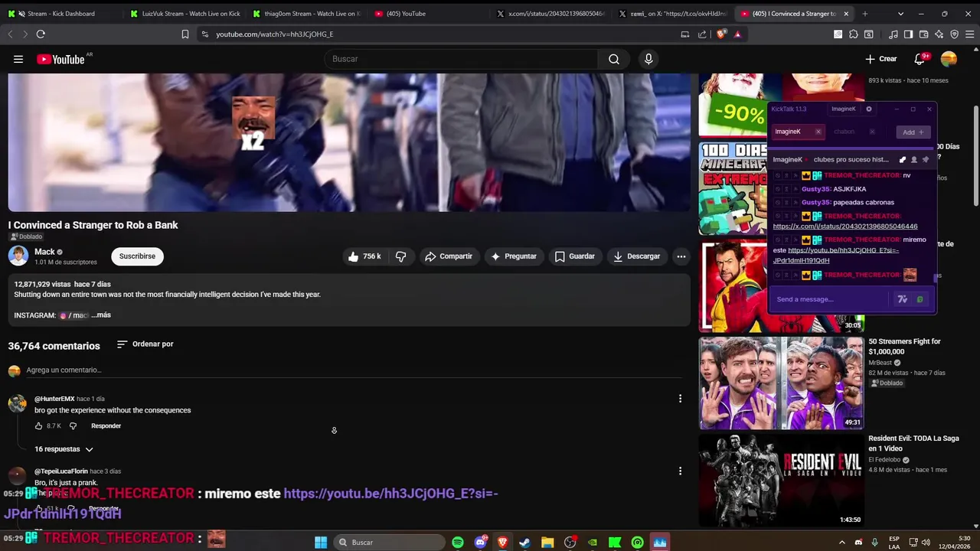Dislike the comment by HunterEMX
980x551 pixels.
[x=73, y=425]
